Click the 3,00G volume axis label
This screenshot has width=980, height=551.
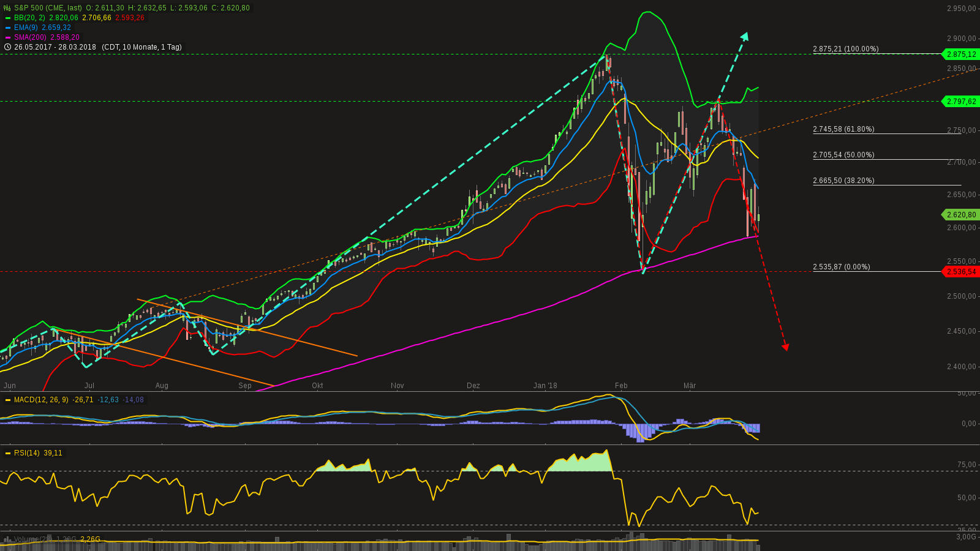click(966, 537)
